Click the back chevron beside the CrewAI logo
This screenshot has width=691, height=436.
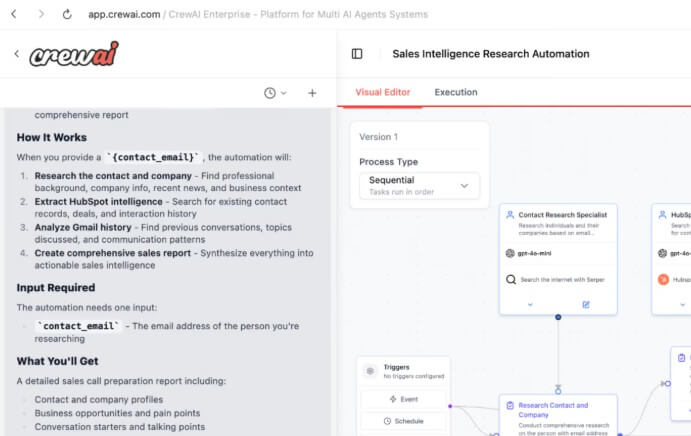pos(17,54)
